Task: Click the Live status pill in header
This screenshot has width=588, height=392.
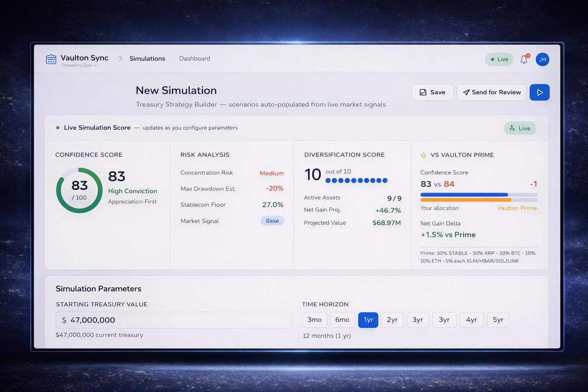Action: (x=499, y=59)
